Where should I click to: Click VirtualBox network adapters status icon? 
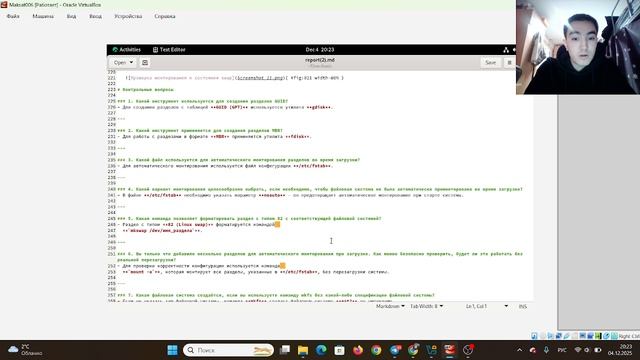click(559, 336)
